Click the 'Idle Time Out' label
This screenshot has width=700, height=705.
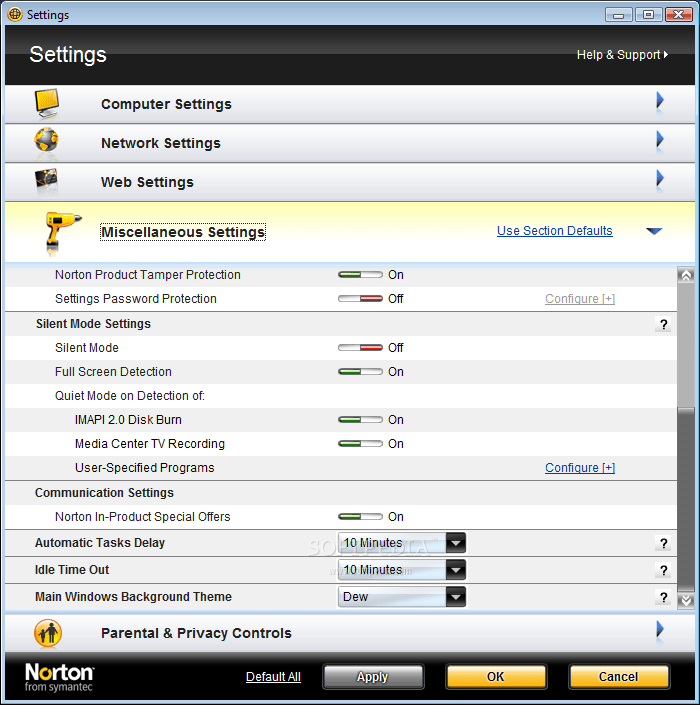72,570
